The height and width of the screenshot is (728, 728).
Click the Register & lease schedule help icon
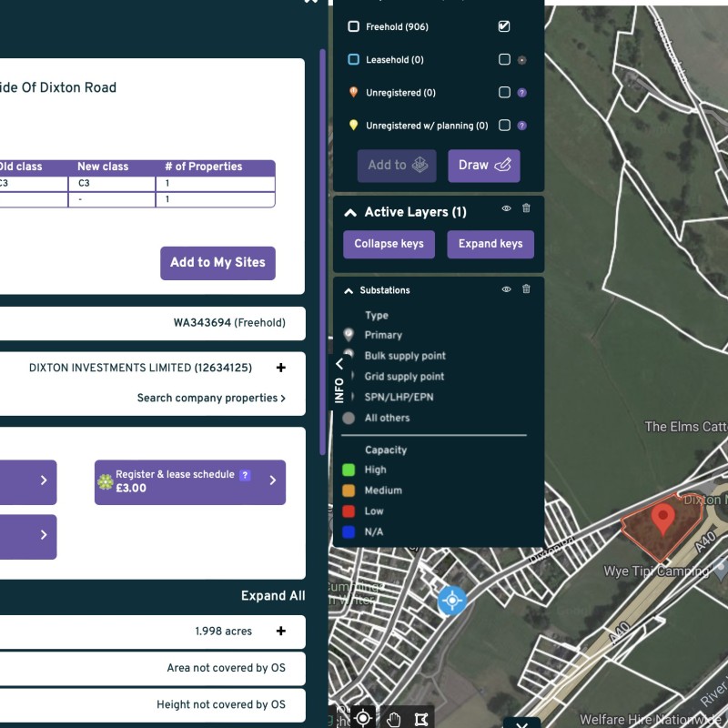245,475
